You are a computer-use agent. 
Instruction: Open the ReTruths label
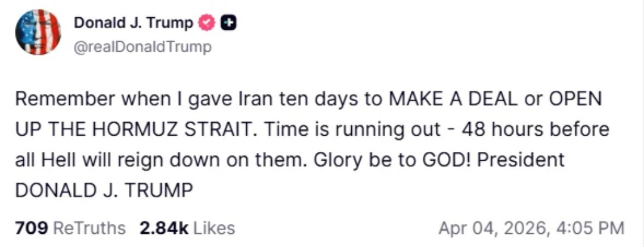[89, 228]
